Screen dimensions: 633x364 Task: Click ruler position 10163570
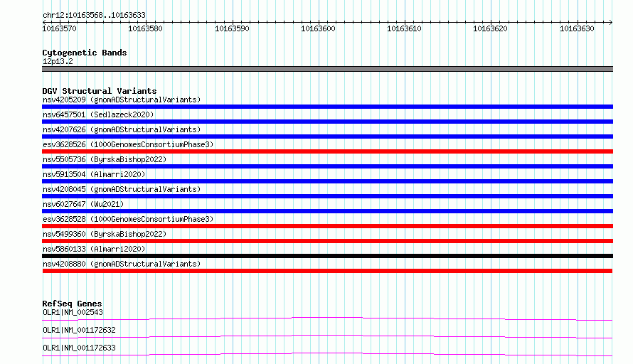[59, 28]
